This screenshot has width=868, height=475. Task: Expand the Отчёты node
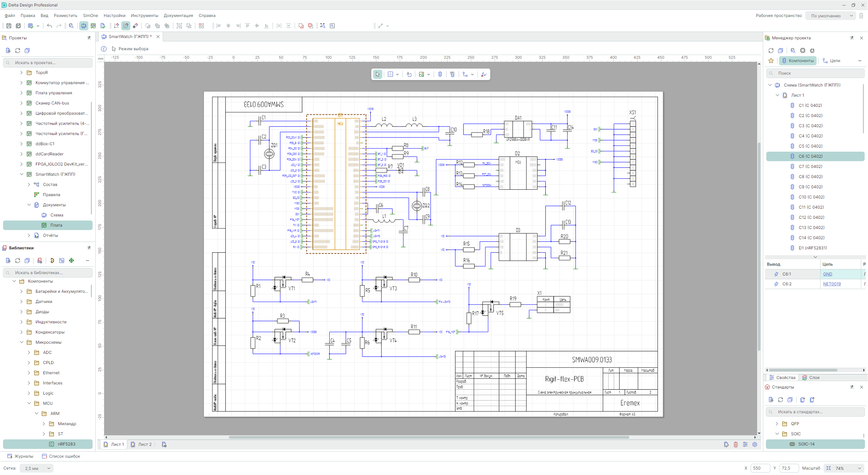[x=29, y=235]
